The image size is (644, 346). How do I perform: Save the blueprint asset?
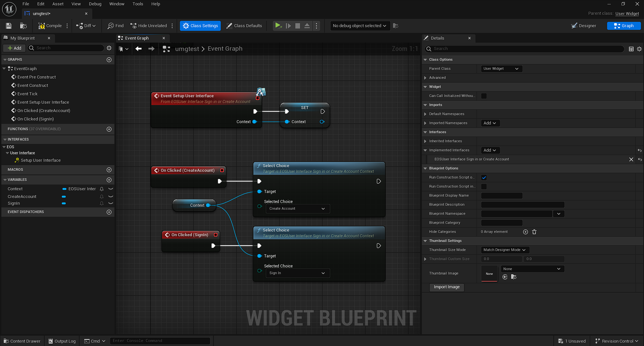click(x=8, y=26)
